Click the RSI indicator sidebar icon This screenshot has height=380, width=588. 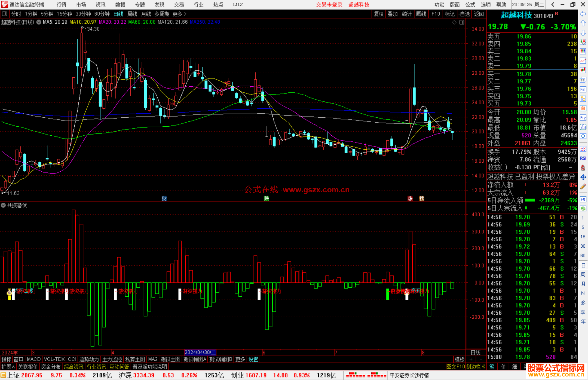pos(583,158)
